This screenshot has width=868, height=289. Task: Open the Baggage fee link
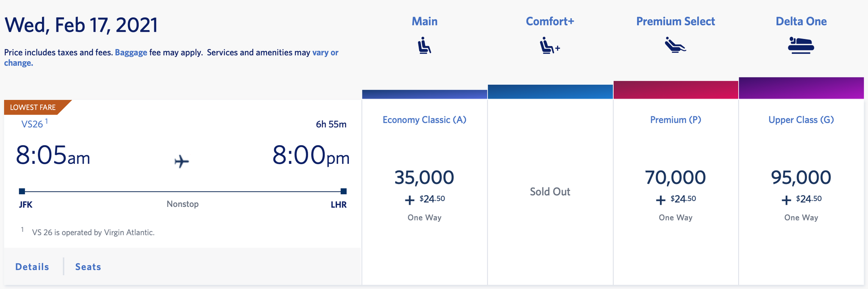(x=131, y=52)
